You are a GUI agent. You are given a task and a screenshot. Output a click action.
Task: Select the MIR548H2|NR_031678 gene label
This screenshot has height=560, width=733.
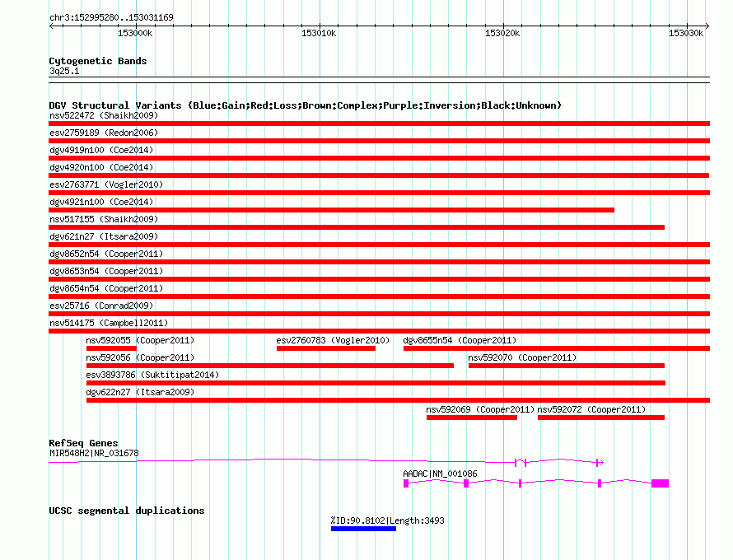(94, 453)
